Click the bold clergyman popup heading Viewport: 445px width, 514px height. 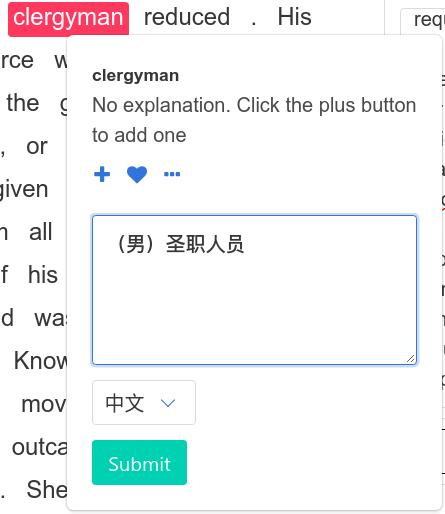coord(136,76)
